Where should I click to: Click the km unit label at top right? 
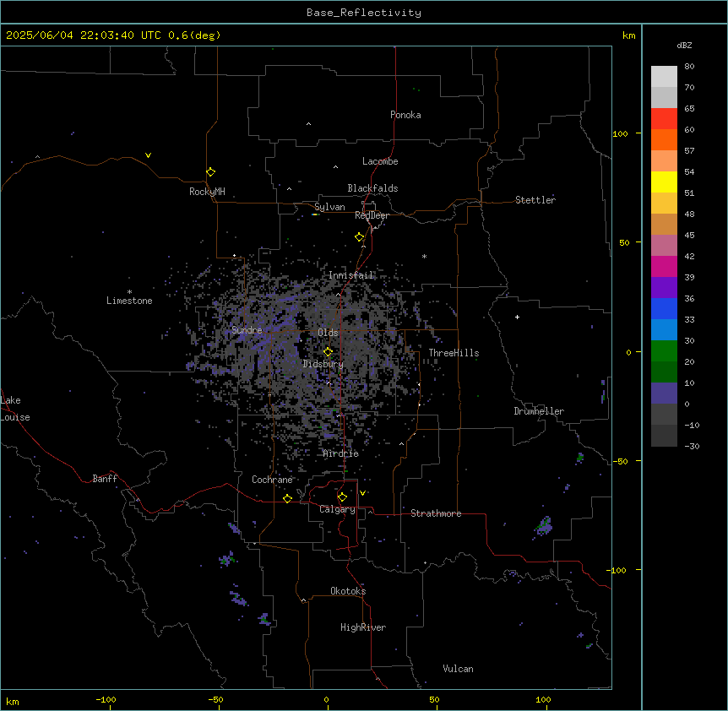629,35
